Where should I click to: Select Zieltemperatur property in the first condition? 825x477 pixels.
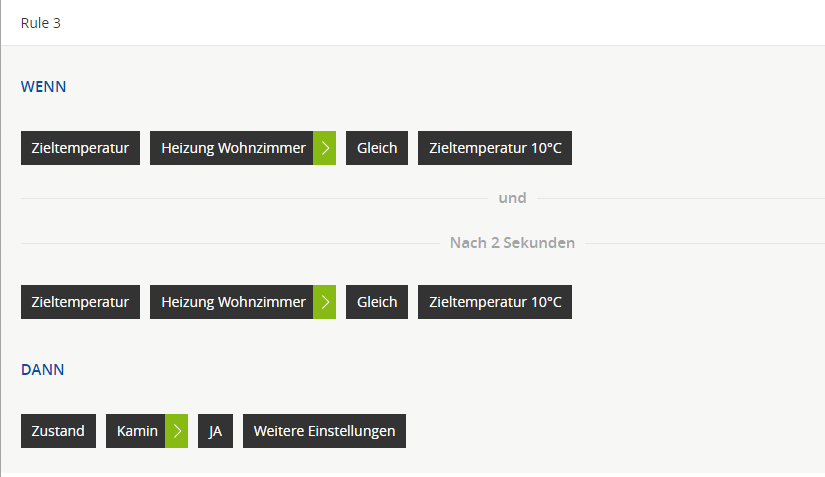(80, 148)
